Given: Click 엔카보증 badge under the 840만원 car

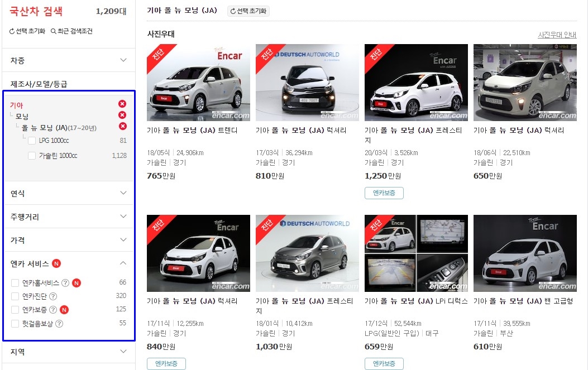Looking at the screenshot, I should pyautogui.click(x=166, y=364).
